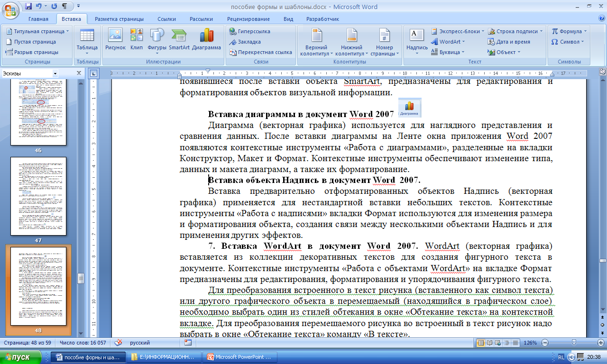Switch to Рассылки ribbon tab

[x=201, y=19]
